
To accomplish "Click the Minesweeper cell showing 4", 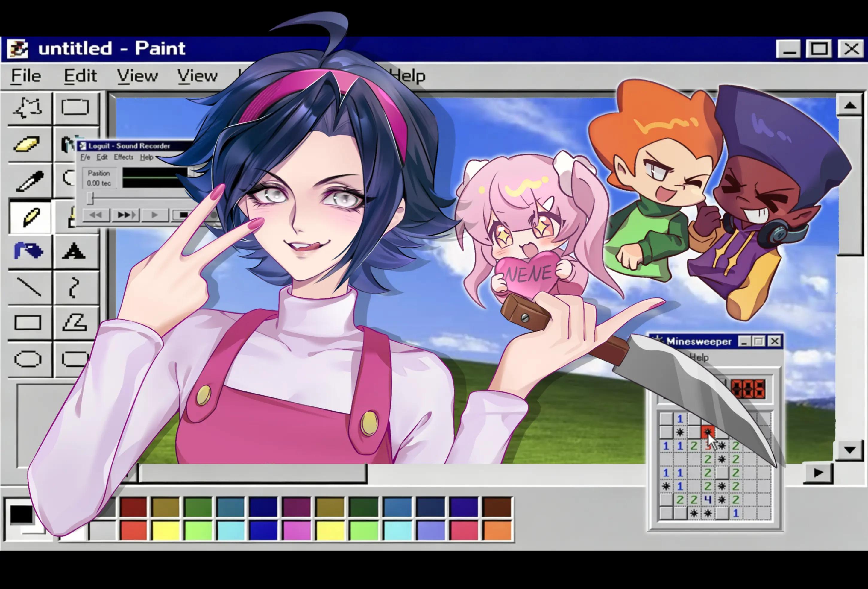I will pos(708,500).
